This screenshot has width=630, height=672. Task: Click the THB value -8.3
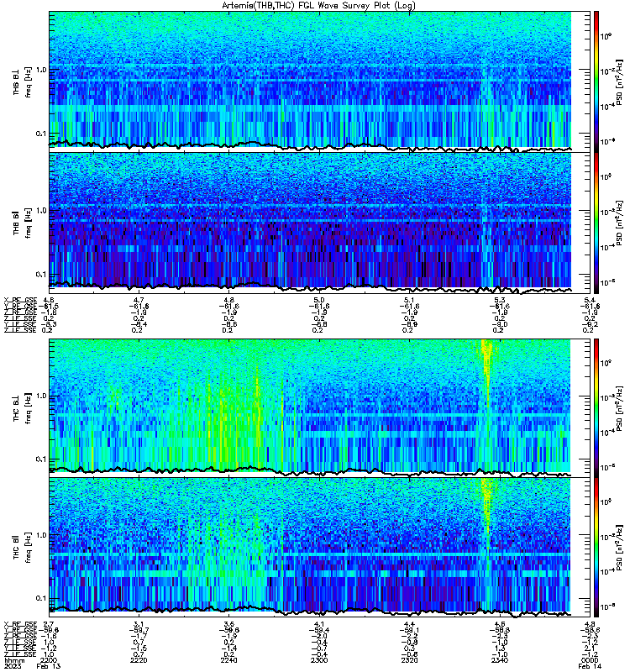[49, 324]
